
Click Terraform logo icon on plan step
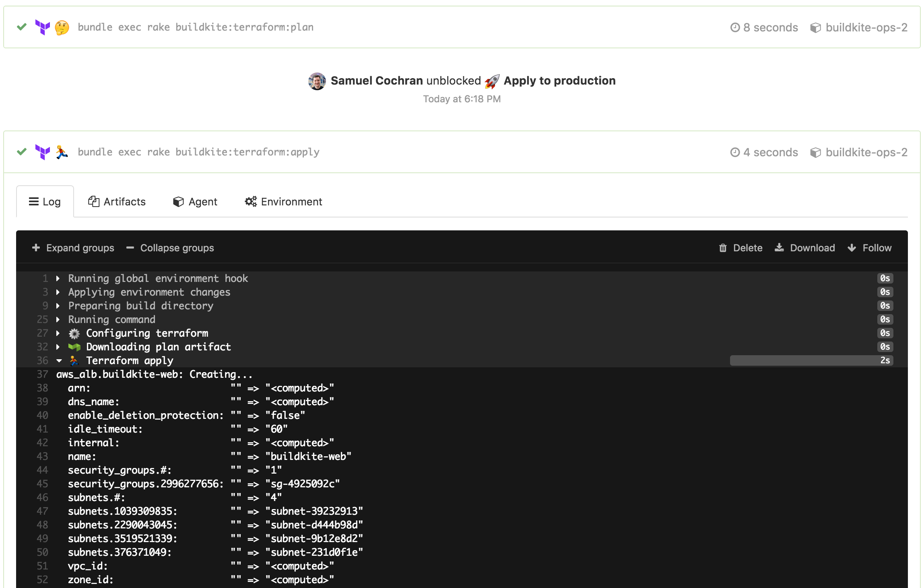(x=42, y=27)
